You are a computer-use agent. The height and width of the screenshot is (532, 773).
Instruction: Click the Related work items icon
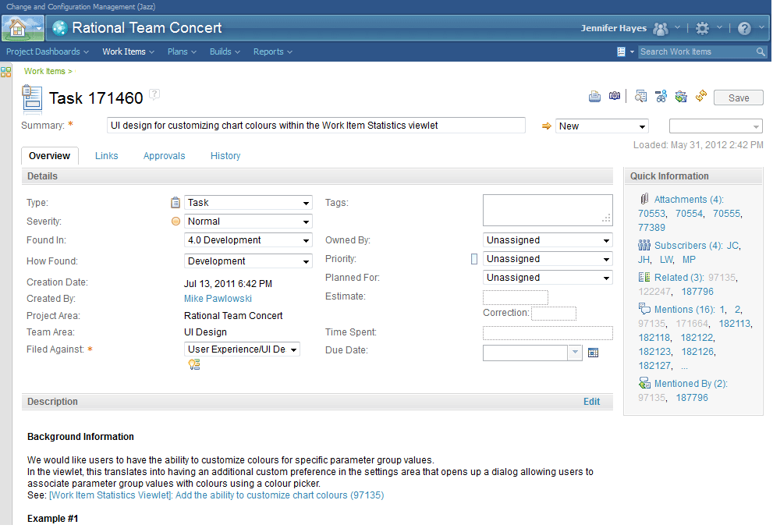644,278
